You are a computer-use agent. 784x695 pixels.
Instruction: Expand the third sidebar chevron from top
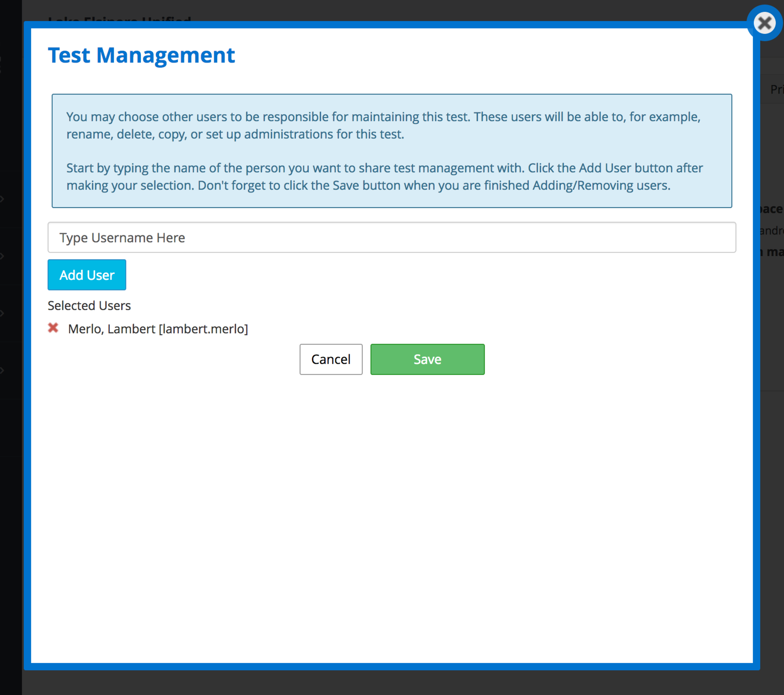[x=2, y=313]
